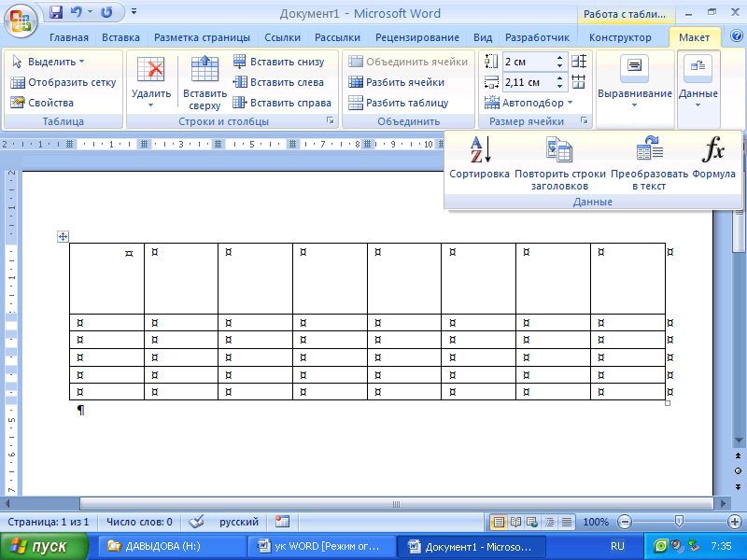Switch to Draft view
Viewport: 747px width, 560px height.
coord(567,523)
